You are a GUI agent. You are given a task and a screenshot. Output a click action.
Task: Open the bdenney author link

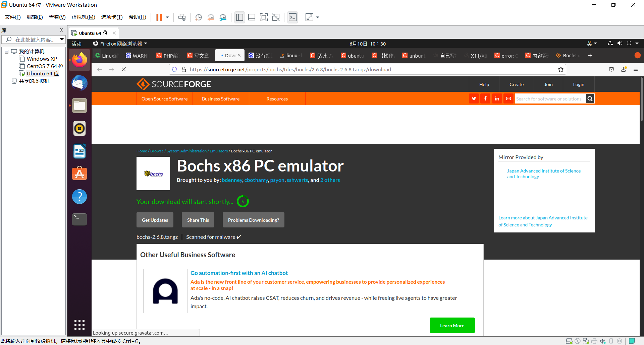click(x=232, y=180)
